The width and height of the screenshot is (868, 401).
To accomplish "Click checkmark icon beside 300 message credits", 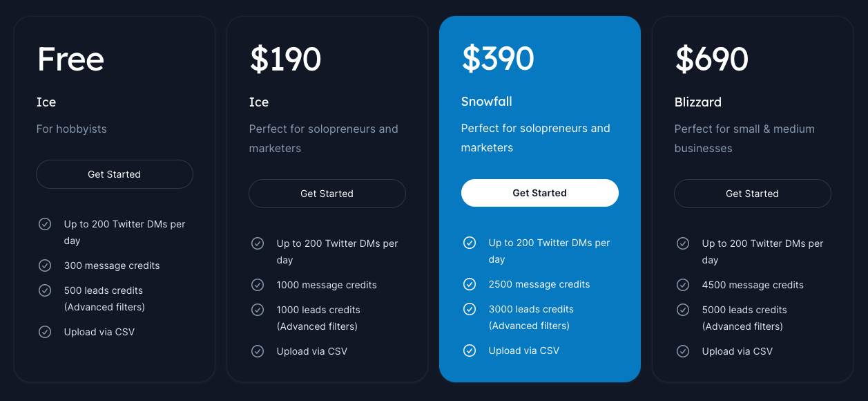I will point(45,265).
